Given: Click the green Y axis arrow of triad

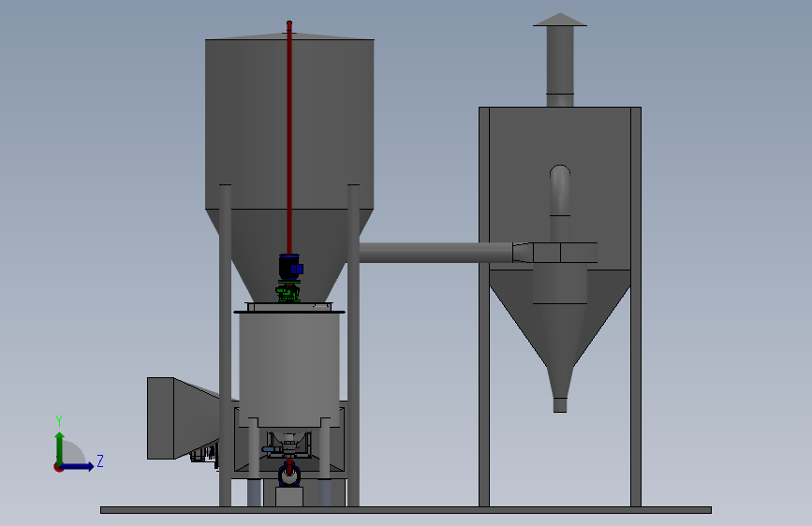Looking at the screenshot, I should click(60, 447).
